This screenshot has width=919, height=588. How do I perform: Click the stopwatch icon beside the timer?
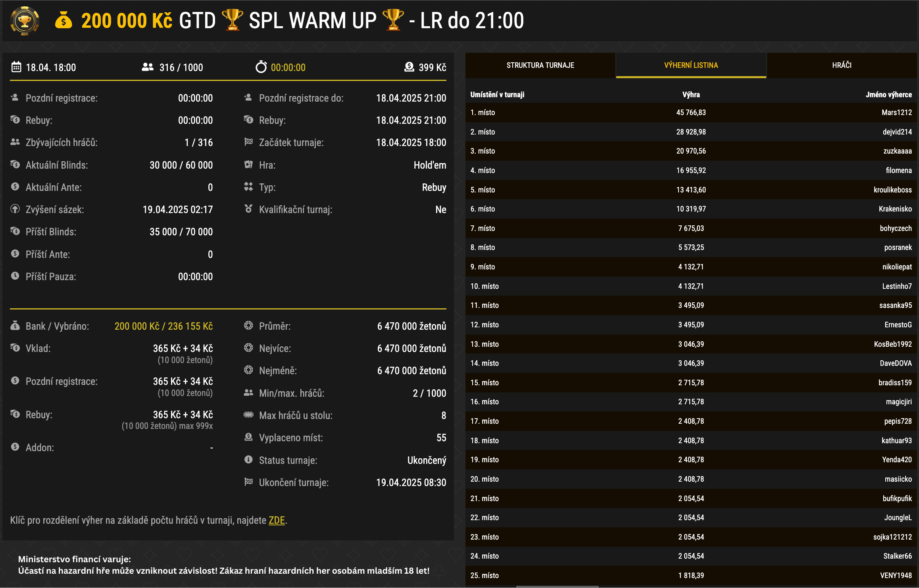coord(261,67)
